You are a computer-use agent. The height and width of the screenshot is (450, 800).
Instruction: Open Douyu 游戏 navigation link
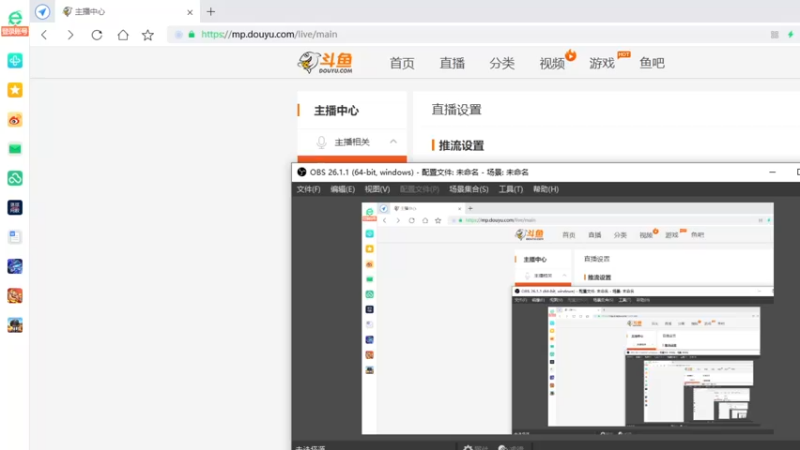tap(602, 63)
